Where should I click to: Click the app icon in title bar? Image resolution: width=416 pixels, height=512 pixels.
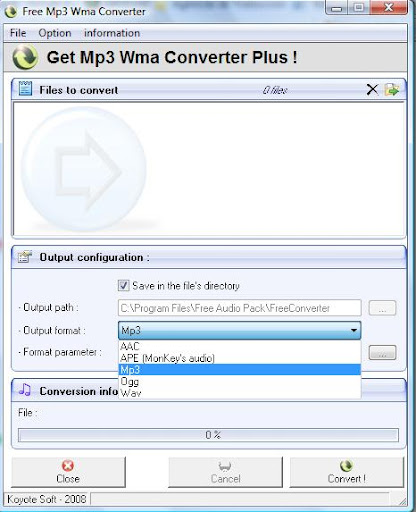point(11,12)
